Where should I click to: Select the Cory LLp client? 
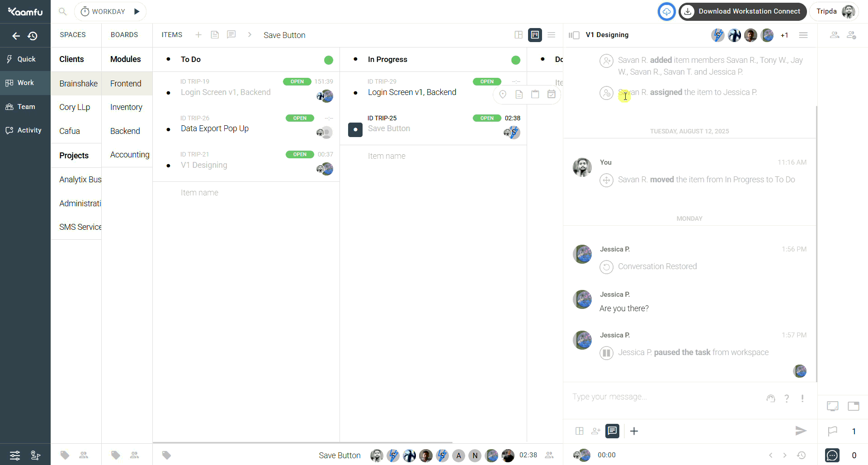(75, 107)
